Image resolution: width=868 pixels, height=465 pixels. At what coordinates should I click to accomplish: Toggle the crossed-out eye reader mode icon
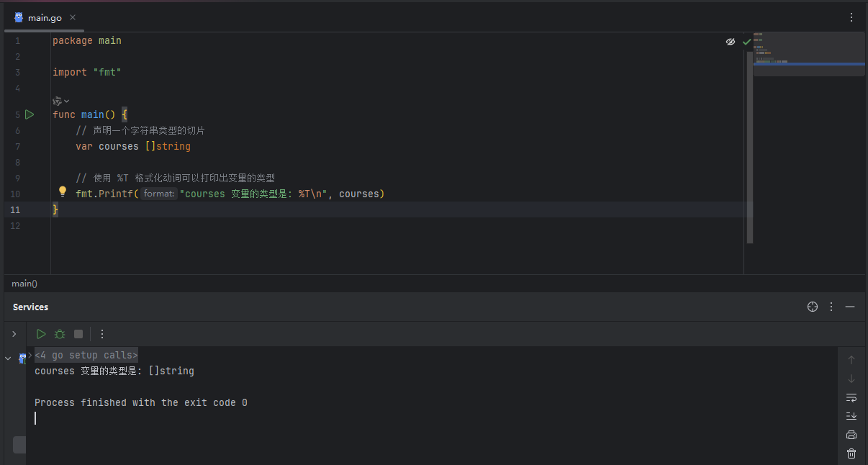[731, 42]
